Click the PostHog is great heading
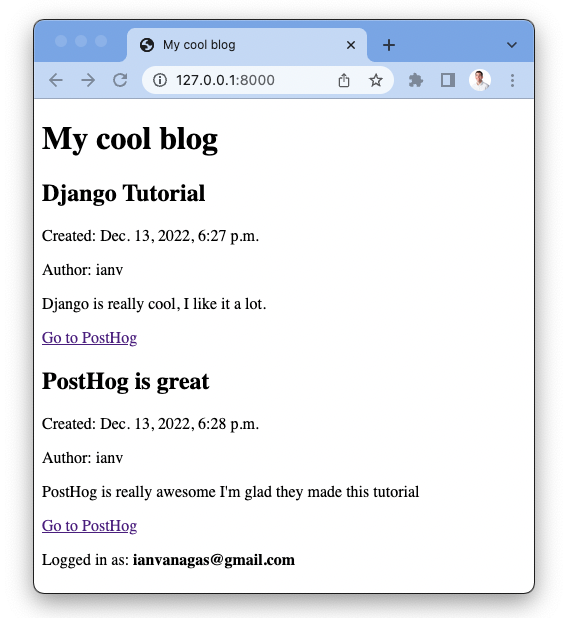This screenshot has width=565, height=618. [125, 382]
